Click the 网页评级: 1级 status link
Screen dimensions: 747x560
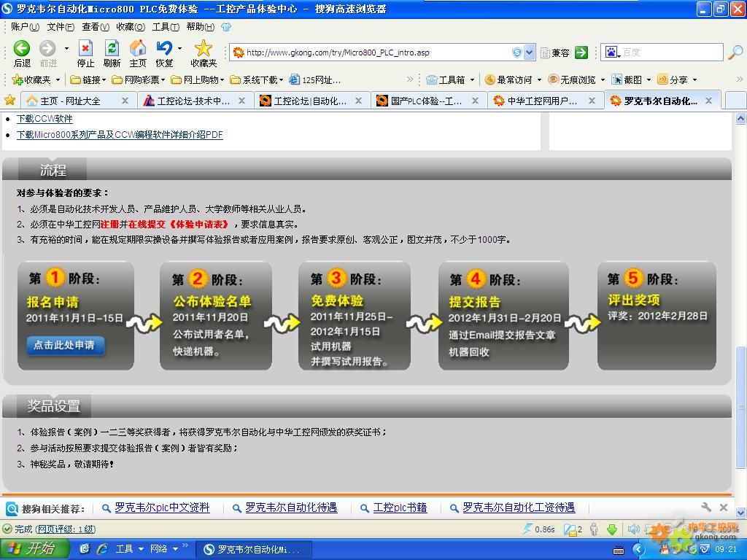coord(65,529)
